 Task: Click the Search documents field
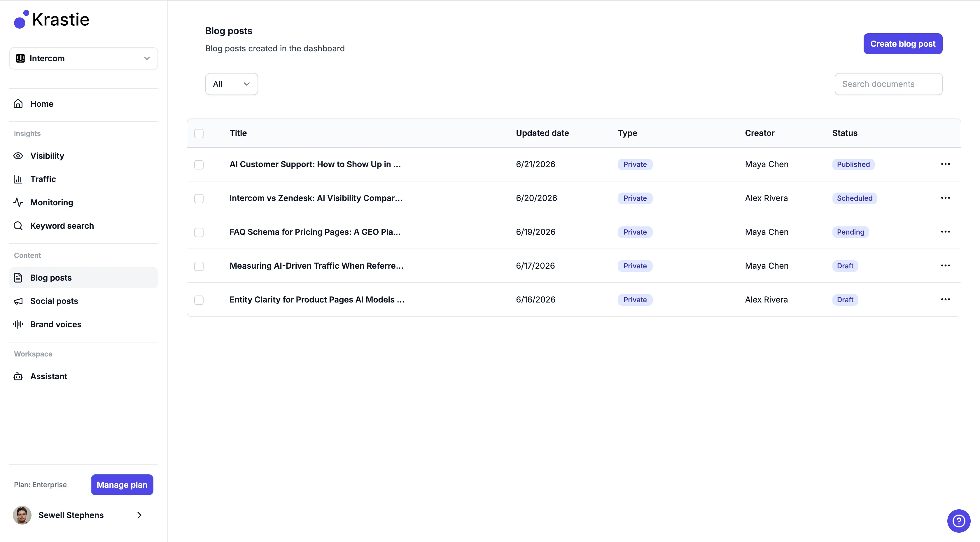[888, 84]
